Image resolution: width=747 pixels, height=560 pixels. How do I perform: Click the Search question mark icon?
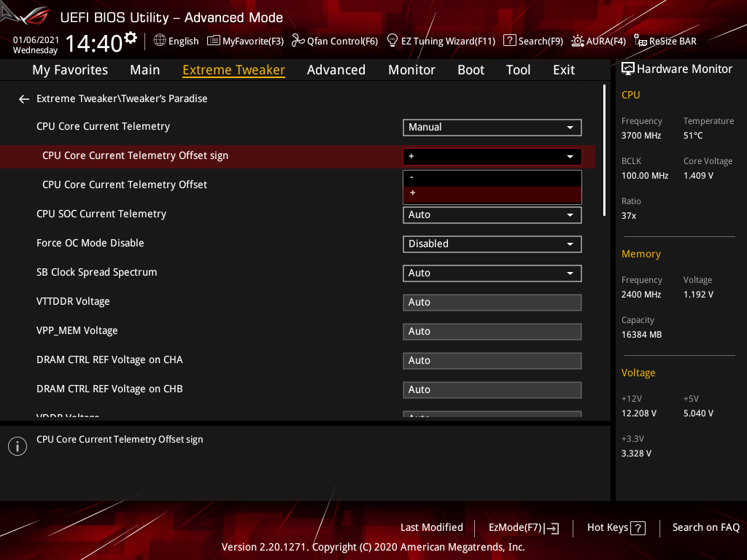point(509,41)
